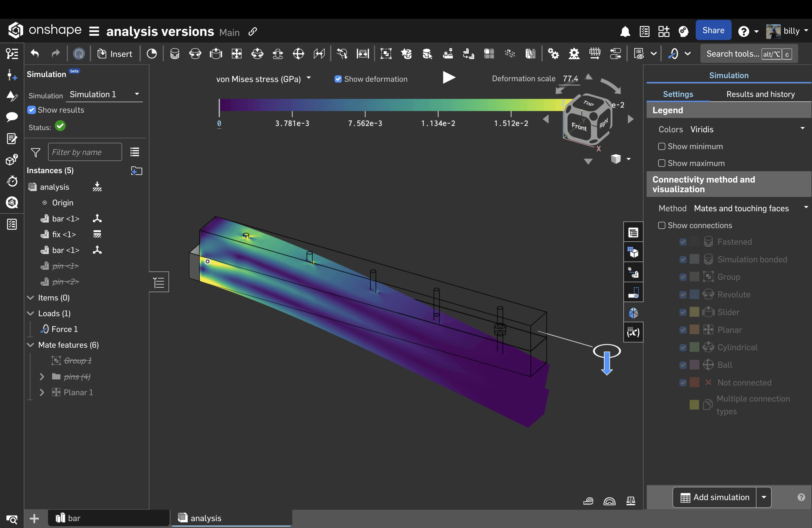The height and width of the screenshot is (528, 812).
Task: Play the deformation animation
Action: tap(448, 78)
